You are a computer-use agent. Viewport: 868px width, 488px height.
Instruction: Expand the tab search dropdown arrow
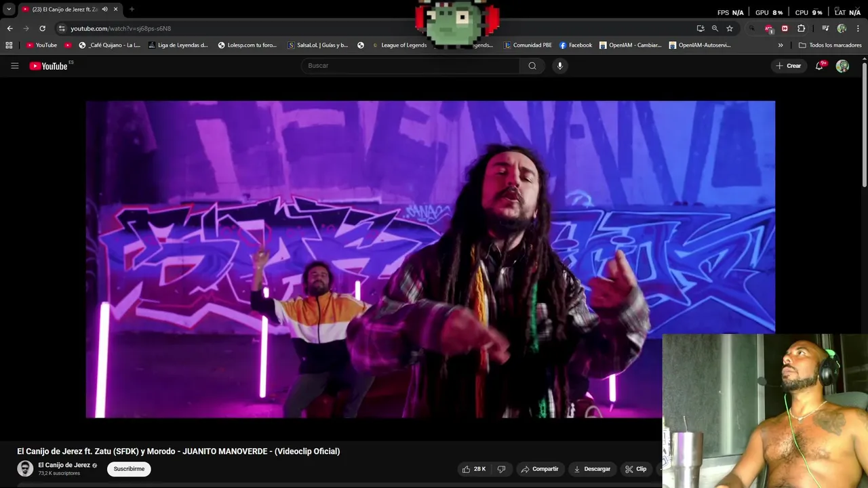(x=9, y=9)
